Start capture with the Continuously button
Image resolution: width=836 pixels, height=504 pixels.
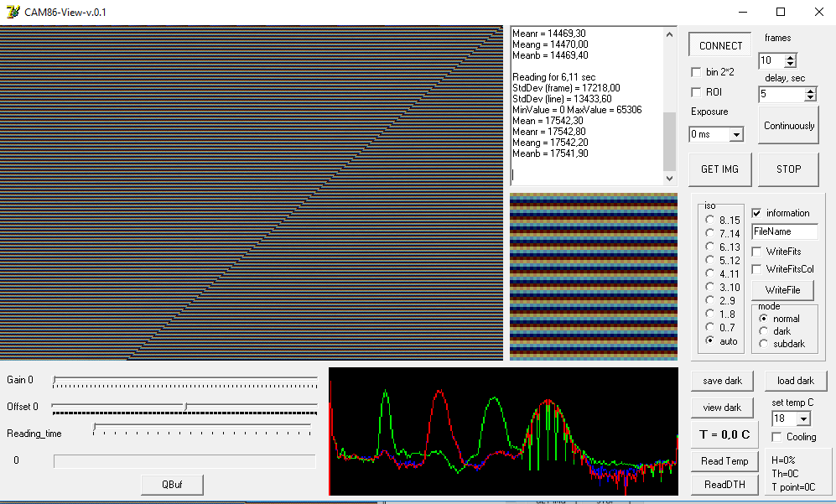(788, 124)
